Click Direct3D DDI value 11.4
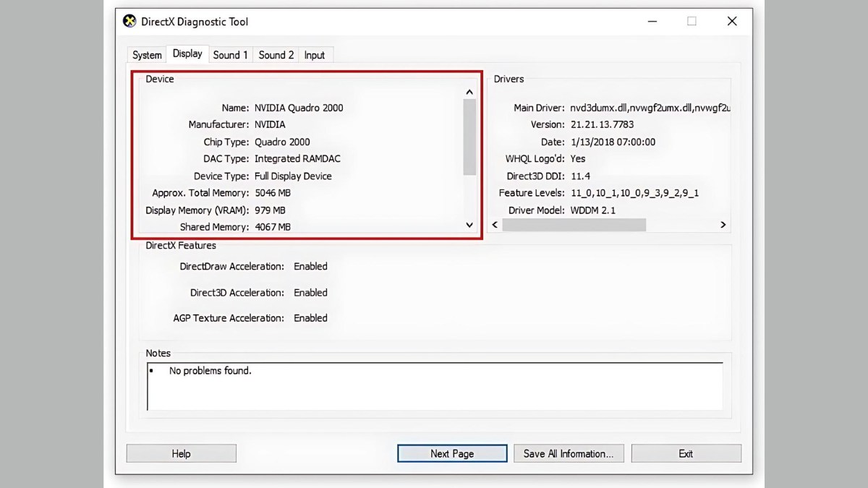This screenshot has height=488, width=868. point(580,176)
